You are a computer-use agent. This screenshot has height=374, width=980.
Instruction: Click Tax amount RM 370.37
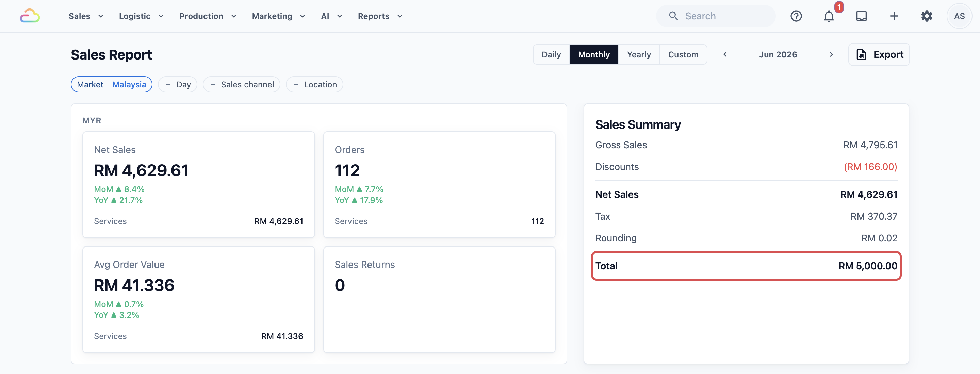point(873,216)
